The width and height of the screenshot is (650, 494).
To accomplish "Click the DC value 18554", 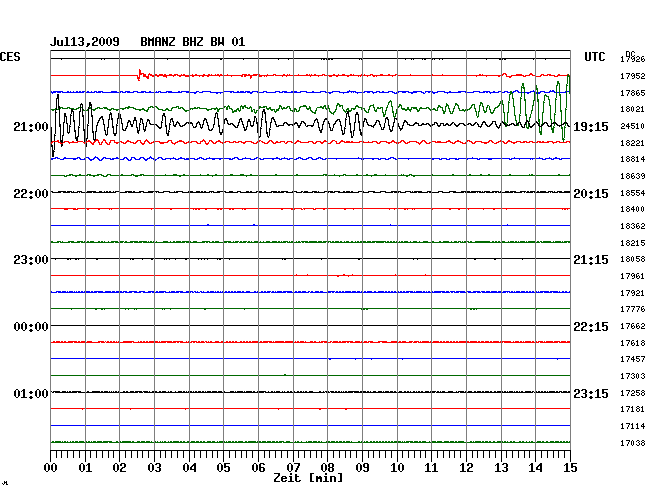I will coord(633,193).
